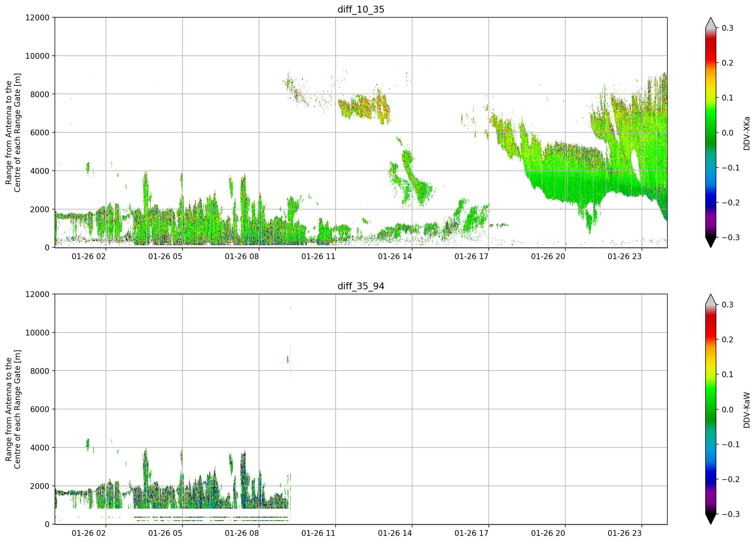The width and height of the screenshot is (756, 543).
Task: Click the −0.3 tick on DDV-KaW colorbar
Action: (x=731, y=514)
